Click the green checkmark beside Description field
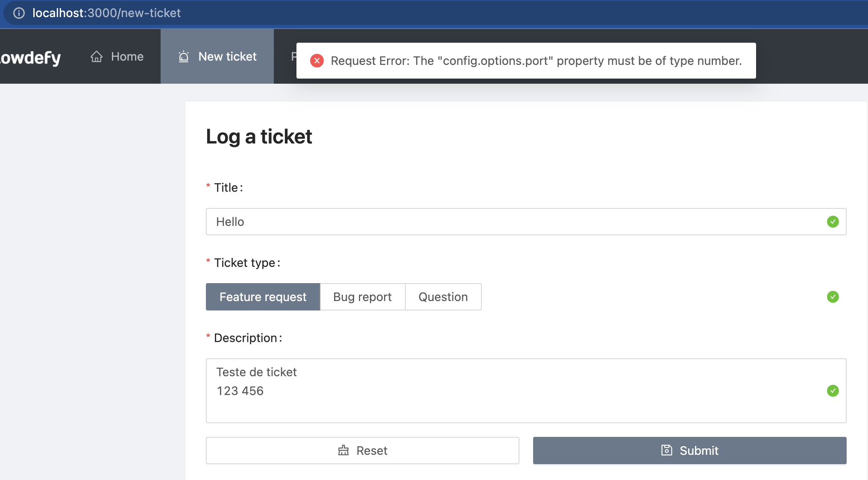The height and width of the screenshot is (480, 868). point(833,390)
